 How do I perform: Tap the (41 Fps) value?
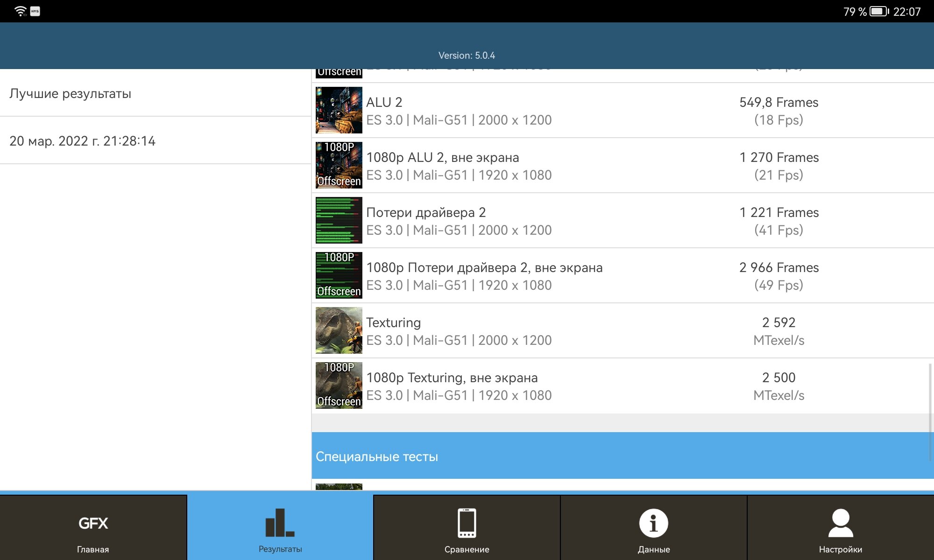click(779, 230)
